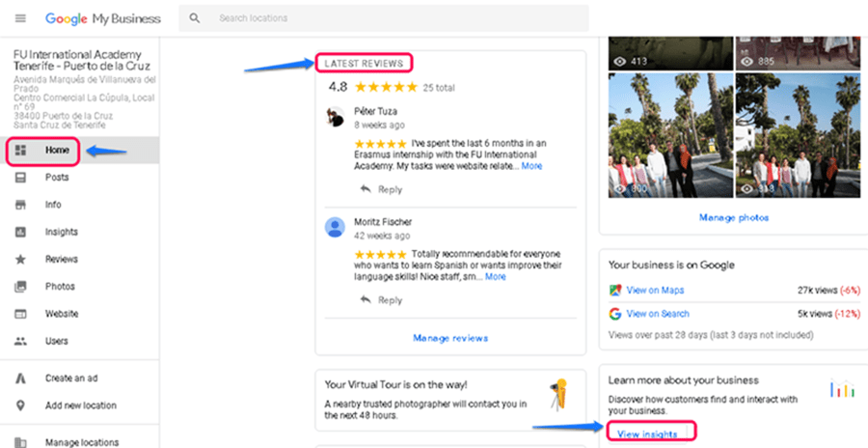Image resolution: width=868 pixels, height=448 pixels.
Task: Open the top photo with 885 views
Action: 799,53
